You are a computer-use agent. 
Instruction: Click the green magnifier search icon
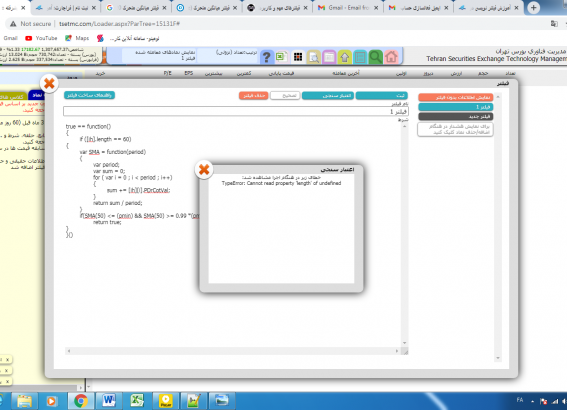pyautogui.click(x=375, y=57)
